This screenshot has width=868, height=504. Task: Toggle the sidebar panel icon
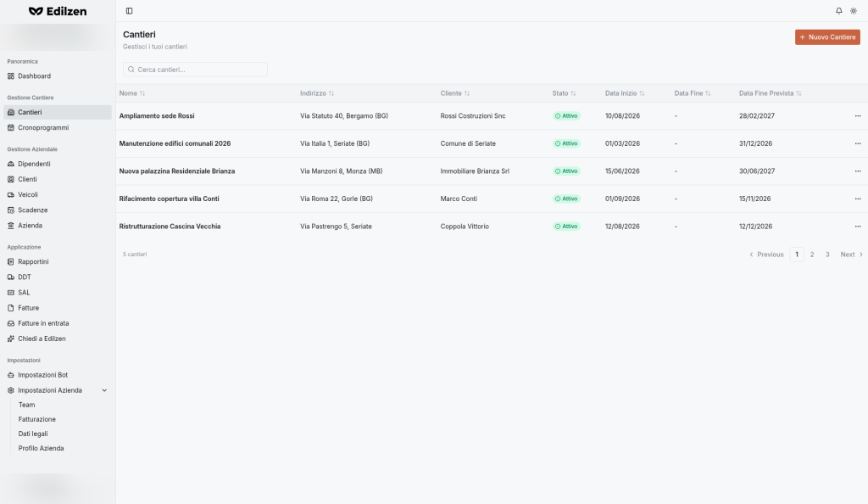point(129,11)
